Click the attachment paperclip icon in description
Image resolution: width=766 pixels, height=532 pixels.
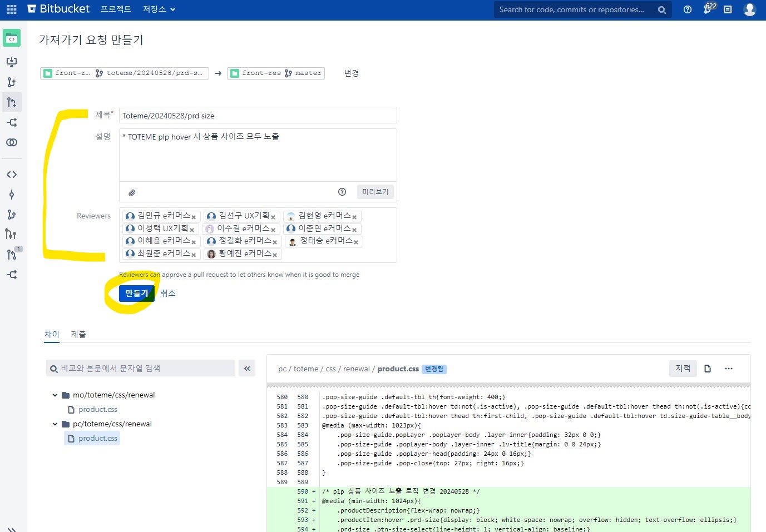[x=132, y=192]
